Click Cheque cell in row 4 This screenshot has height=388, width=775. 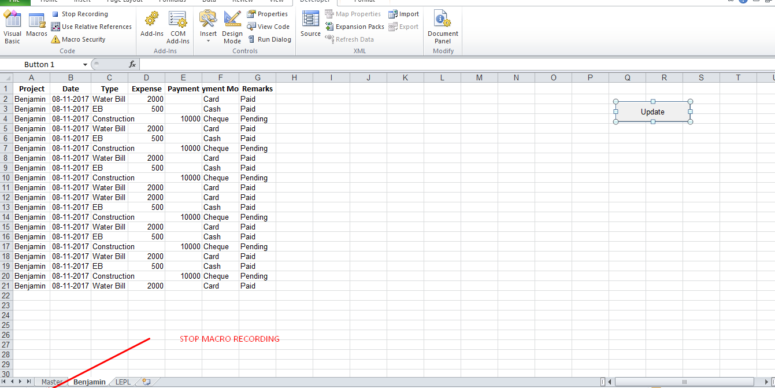pos(220,119)
